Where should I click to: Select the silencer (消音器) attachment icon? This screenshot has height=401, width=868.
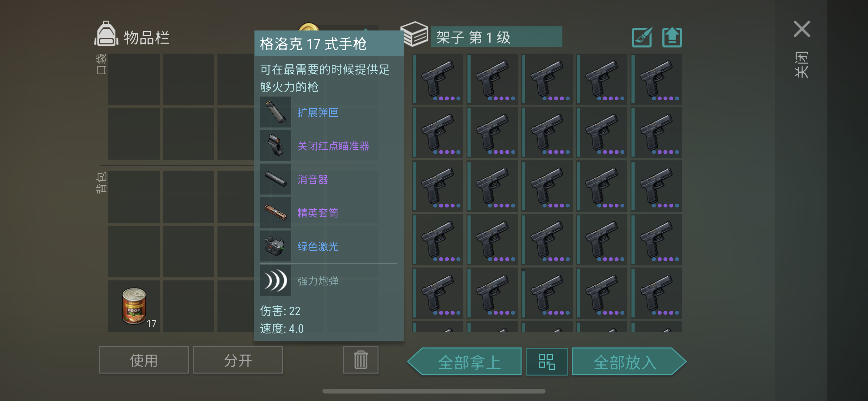pyautogui.click(x=276, y=179)
